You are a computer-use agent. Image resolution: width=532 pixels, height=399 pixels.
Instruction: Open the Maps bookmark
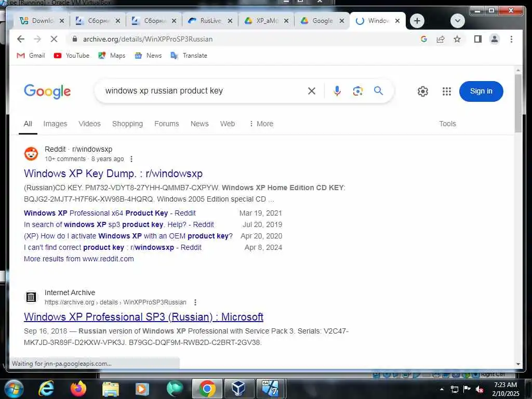[112, 55]
